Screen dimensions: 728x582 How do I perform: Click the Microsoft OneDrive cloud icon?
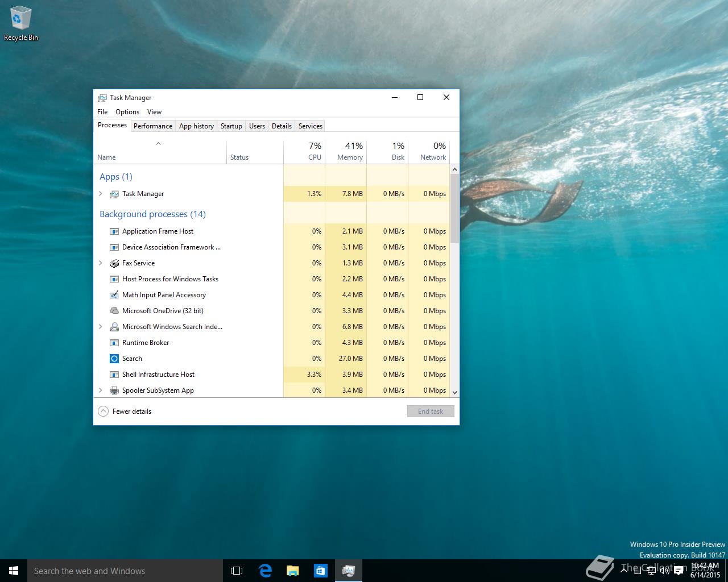pyautogui.click(x=114, y=311)
